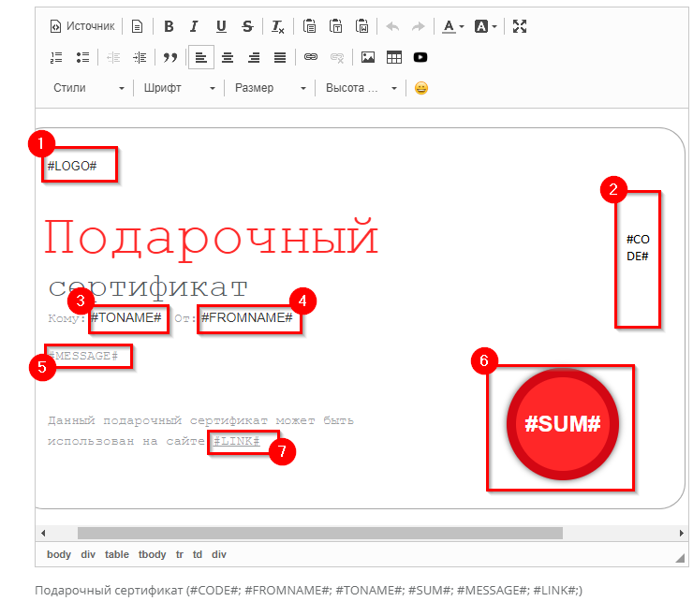Click the horizontal scrollbar thumb
Viewport: 693px width, 616px height.
click(x=318, y=533)
